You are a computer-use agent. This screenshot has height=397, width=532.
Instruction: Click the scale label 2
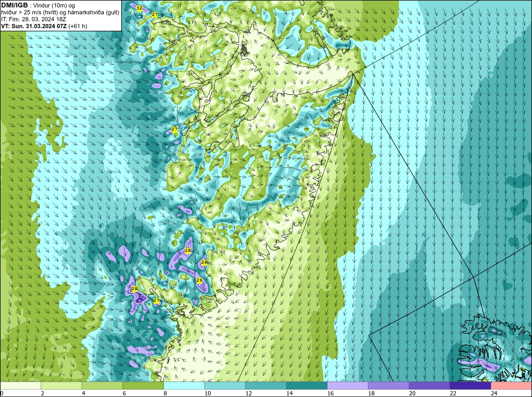[x=43, y=393]
